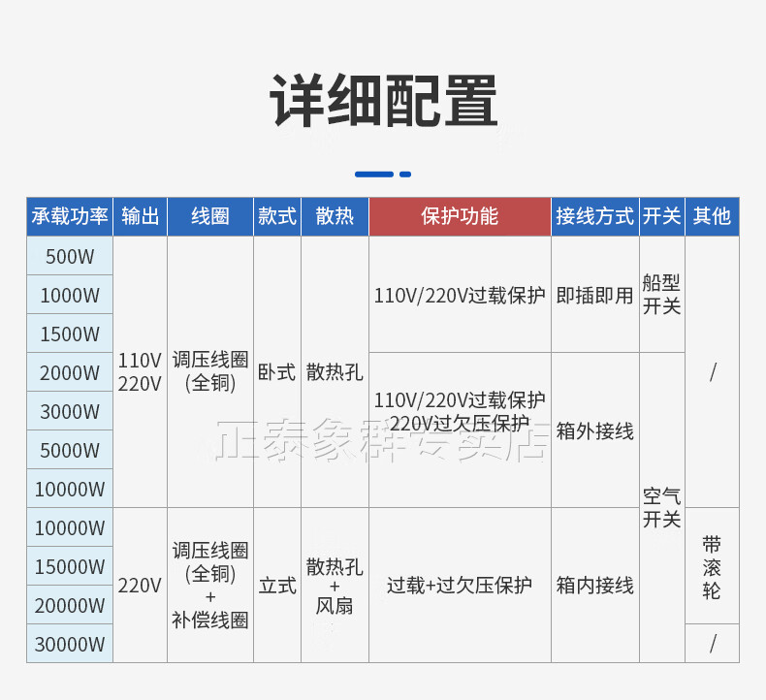Select the 船型开关 switch cell

click(661, 295)
